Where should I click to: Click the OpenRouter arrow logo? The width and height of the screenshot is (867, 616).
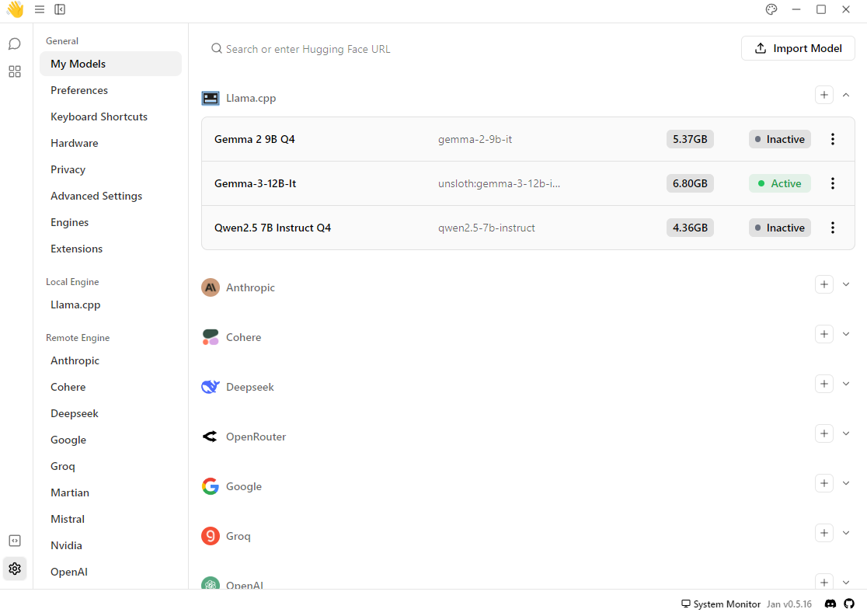(210, 437)
